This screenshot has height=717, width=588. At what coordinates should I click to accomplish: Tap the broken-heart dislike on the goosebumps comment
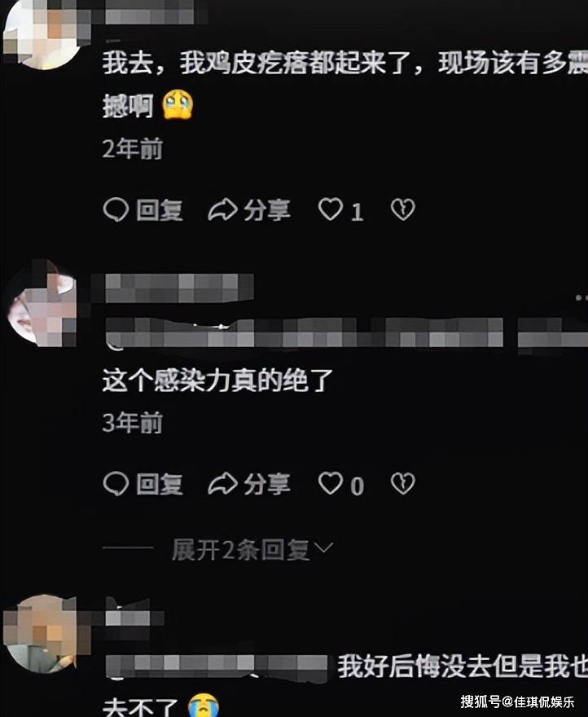pos(403,209)
